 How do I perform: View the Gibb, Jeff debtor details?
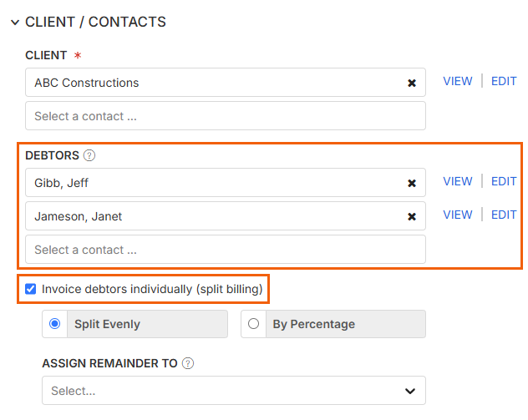[x=458, y=181]
